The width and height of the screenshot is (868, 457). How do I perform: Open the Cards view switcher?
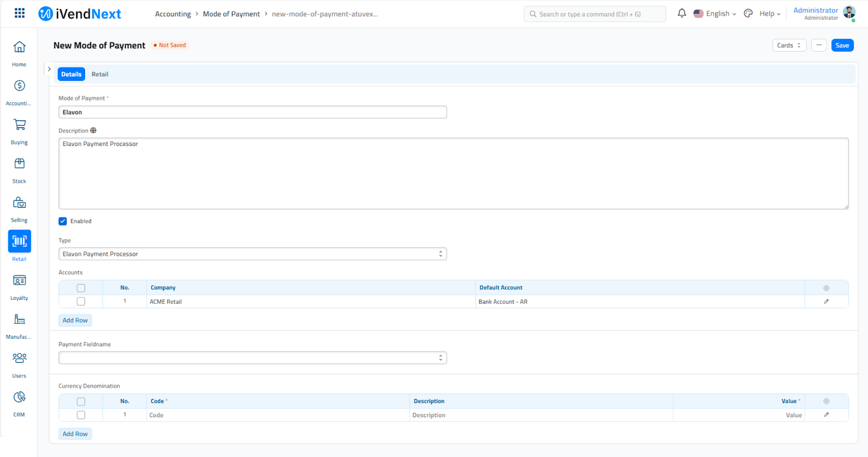click(x=789, y=46)
